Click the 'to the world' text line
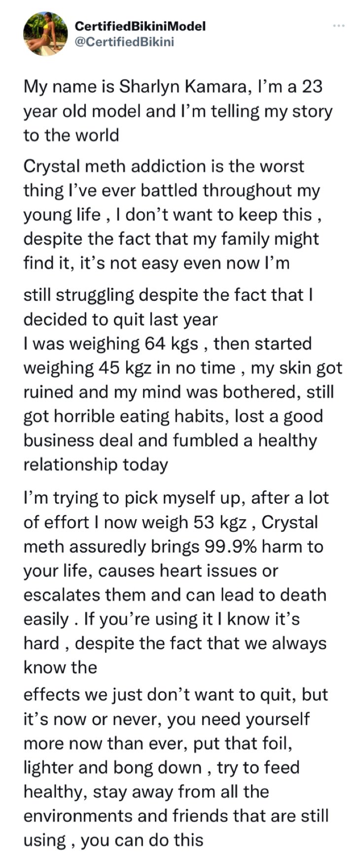The width and height of the screenshot is (353, 868). 71,134
